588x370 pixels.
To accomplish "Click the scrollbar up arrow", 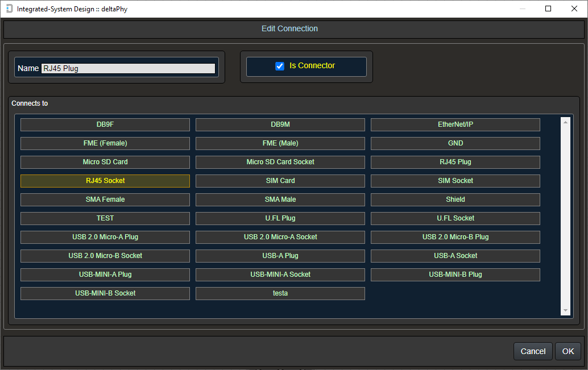I will click(x=565, y=121).
